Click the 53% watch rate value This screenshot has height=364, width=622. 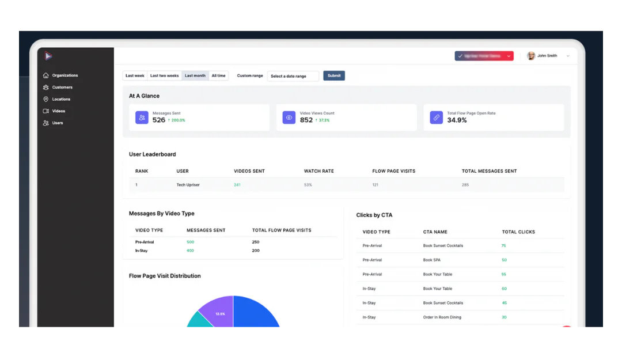pos(308,185)
